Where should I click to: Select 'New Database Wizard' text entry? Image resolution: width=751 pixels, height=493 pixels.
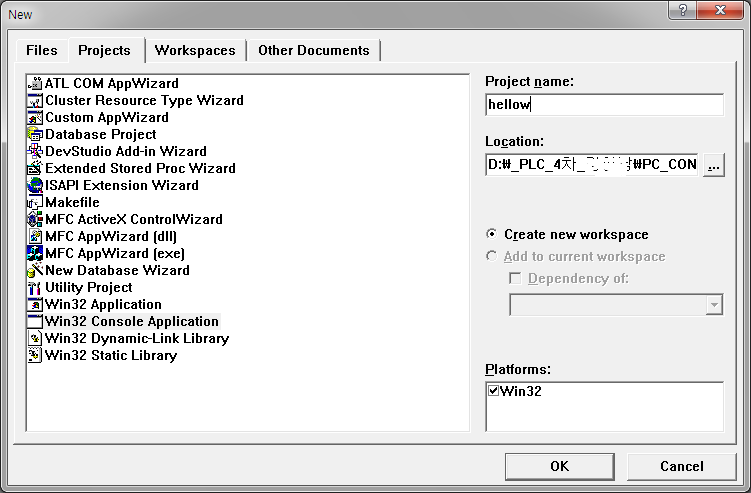pos(117,271)
